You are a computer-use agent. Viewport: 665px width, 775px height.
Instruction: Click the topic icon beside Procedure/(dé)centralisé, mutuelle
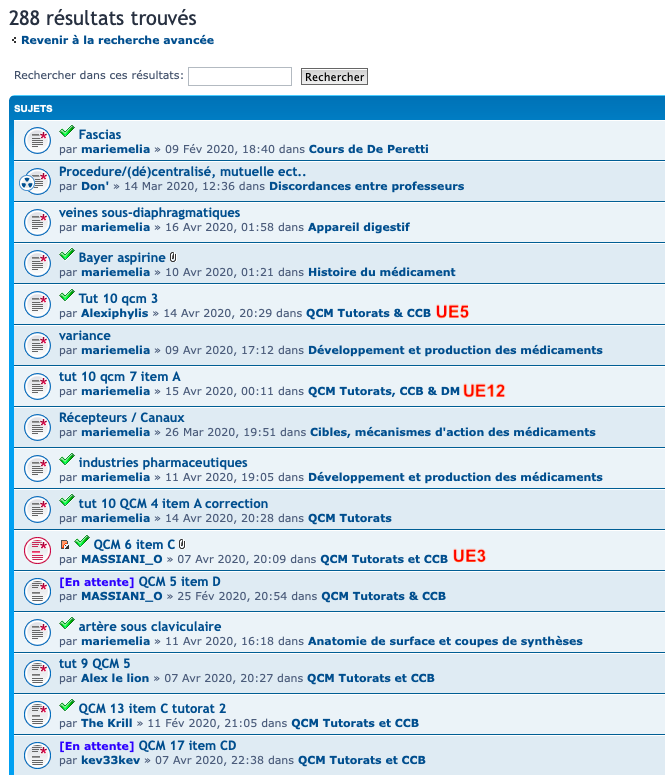34,181
